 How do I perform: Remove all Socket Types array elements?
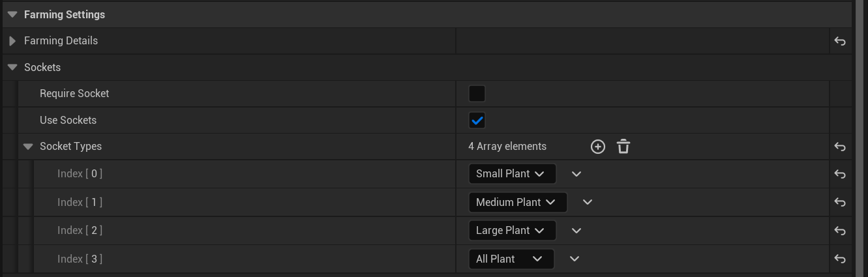(x=623, y=147)
